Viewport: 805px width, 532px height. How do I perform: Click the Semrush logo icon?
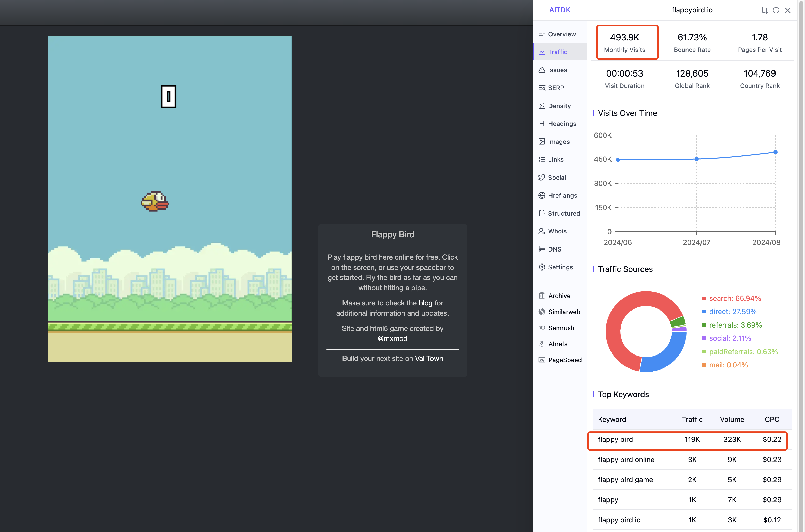tap(542, 328)
